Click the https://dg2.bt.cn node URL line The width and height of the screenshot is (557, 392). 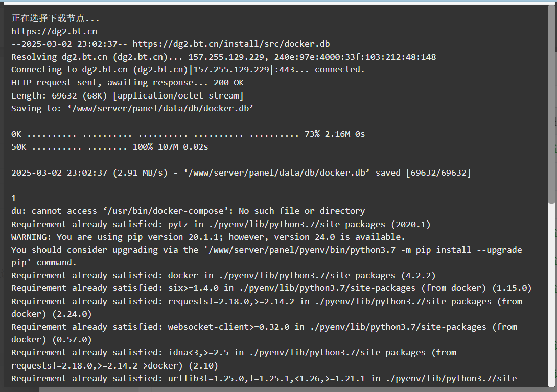[54, 31]
